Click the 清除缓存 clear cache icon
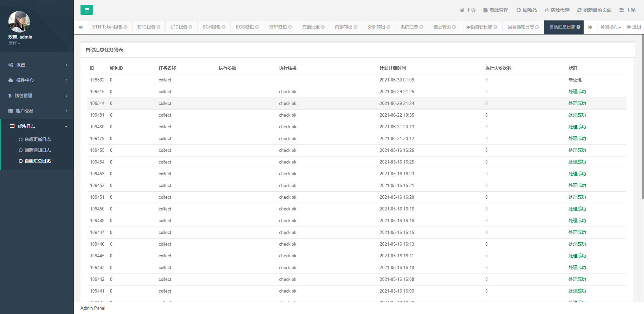The width and height of the screenshot is (644, 314). coord(556,10)
